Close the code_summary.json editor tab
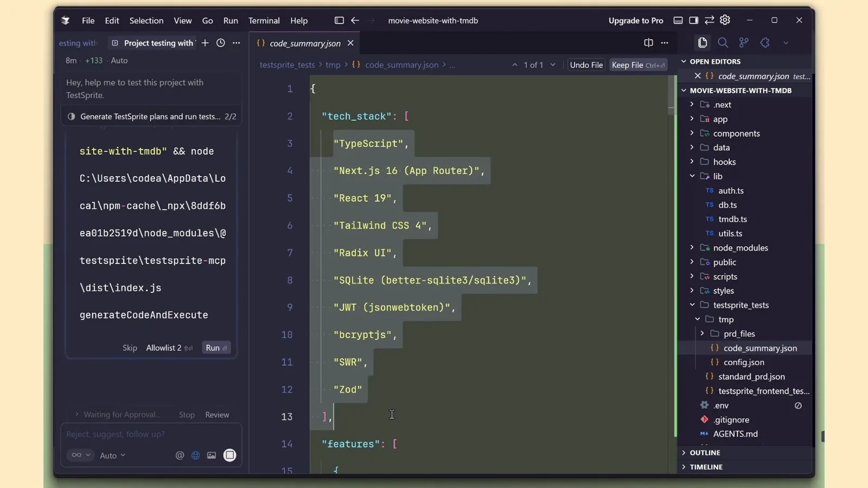868x488 pixels. [x=350, y=43]
